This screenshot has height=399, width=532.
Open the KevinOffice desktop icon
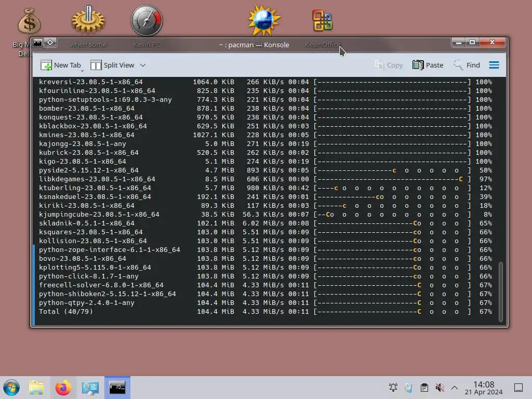[x=322, y=20]
